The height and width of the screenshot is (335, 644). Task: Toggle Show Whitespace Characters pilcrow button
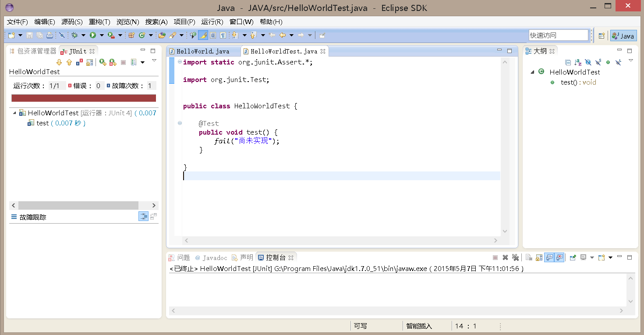[x=223, y=35]
